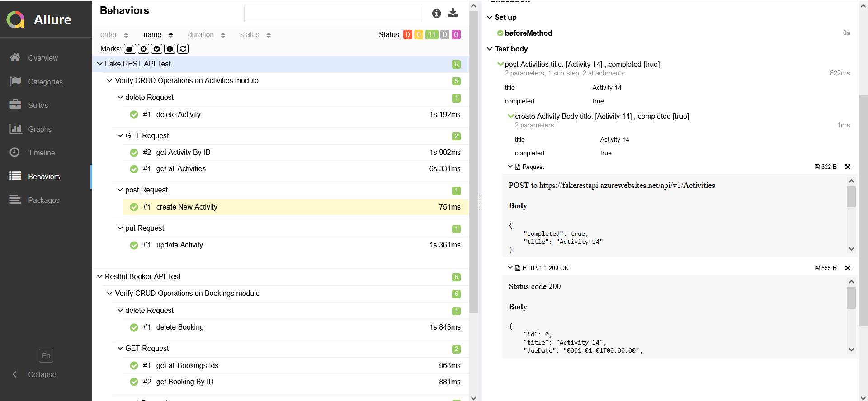Collapse the Fake REST API Test group
This screenshot has width=868, height=401.
click(100, 64)
